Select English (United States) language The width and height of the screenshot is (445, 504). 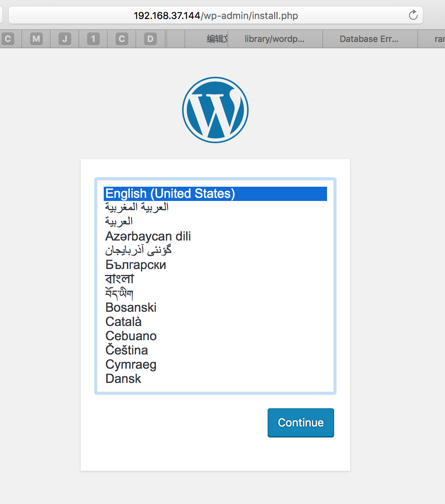[x=215, y=193]
